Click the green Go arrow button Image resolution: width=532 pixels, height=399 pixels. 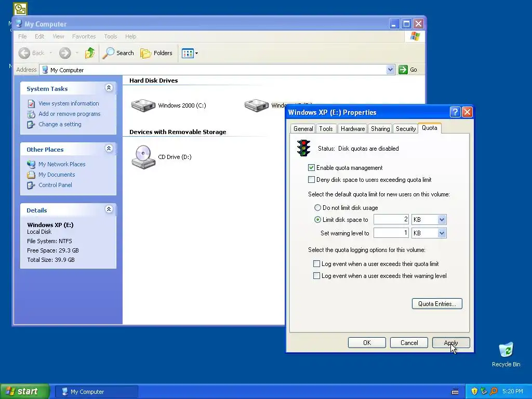point(403,70)
